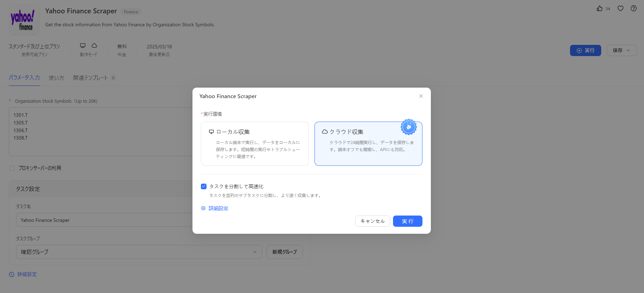Viewport: 644px width, 293px height.
Task: Confirm with the blue 実行 button in dialog
Action: pyautogui.click(x=408, y=221)
